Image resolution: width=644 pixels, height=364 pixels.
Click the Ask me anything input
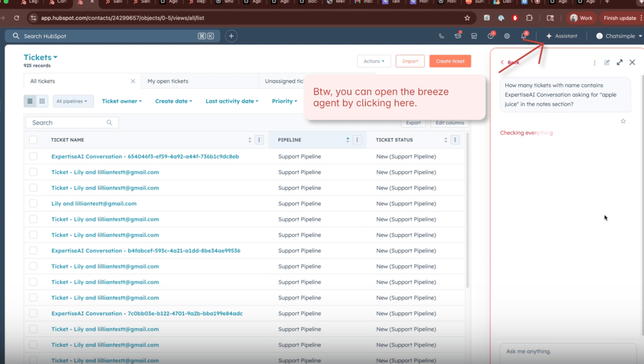568,352
